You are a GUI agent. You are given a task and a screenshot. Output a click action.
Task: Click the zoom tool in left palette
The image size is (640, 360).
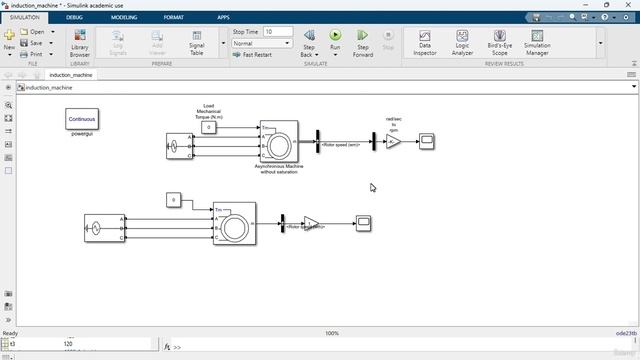pyautogui.click(x=8, y=105)
